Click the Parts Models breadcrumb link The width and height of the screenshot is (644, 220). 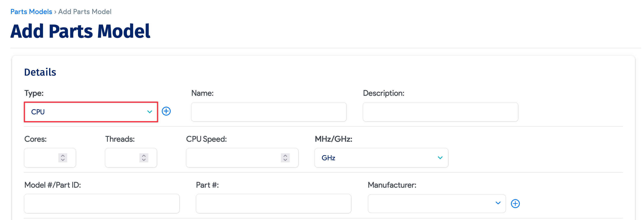(x=31, y=12)
